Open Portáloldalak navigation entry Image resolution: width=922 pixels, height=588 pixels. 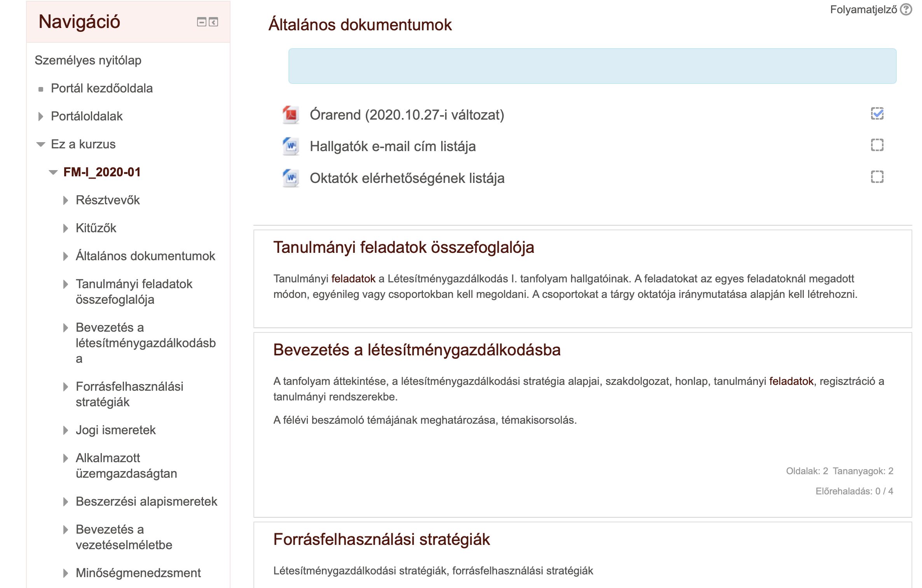(87, 116)
